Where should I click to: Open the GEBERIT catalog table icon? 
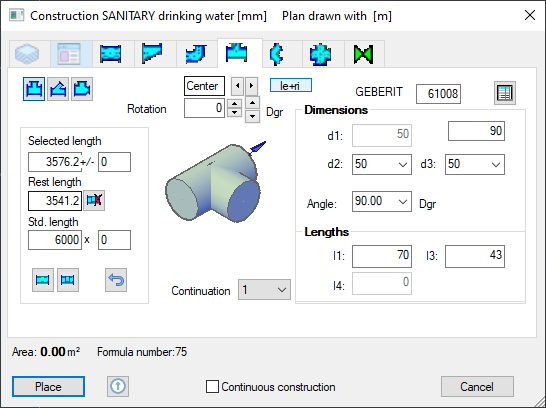tap(505, 93)
